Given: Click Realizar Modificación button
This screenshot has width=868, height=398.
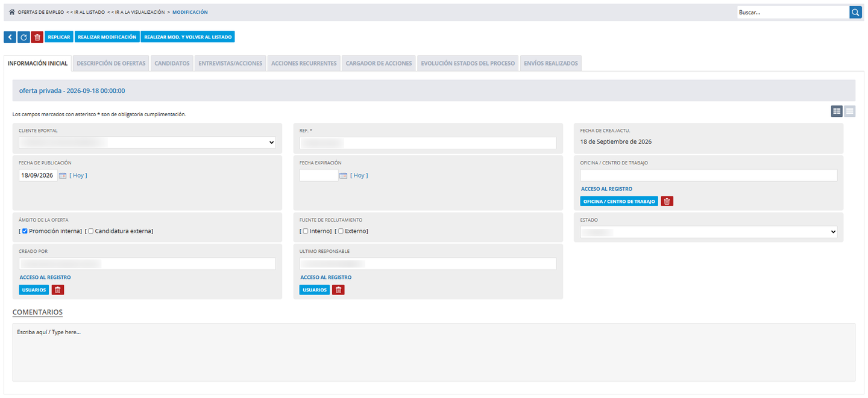Looking at the screenshot, I should point(107,37).
